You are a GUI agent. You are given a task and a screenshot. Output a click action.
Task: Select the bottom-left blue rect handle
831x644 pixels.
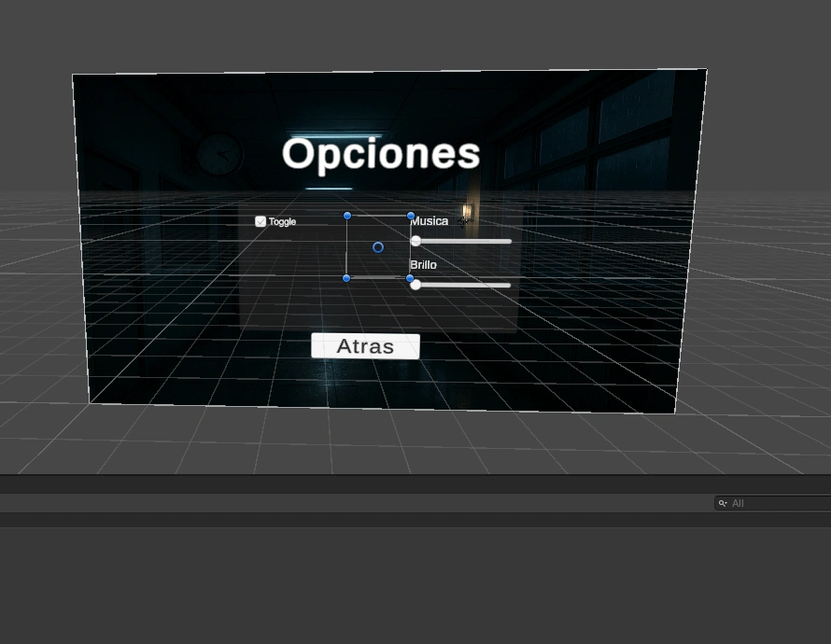346,278
